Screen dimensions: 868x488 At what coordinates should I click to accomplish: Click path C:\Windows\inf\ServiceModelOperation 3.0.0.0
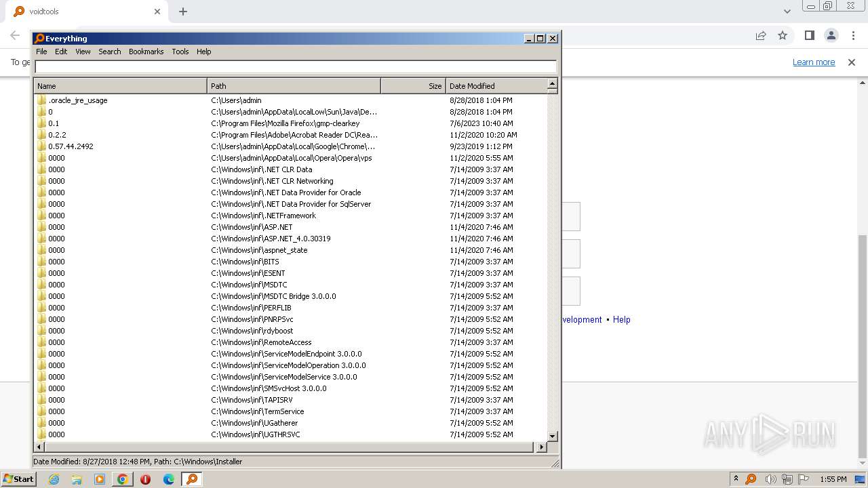[288, 365]
